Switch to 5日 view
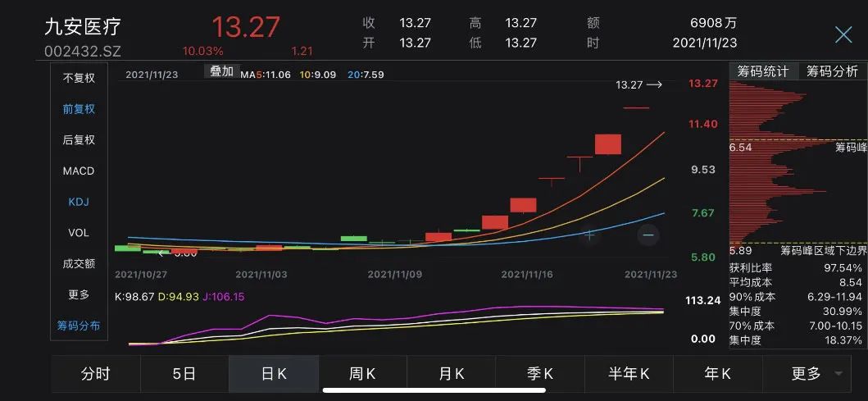This screenshot has height=401, width=868. (184, 374)
